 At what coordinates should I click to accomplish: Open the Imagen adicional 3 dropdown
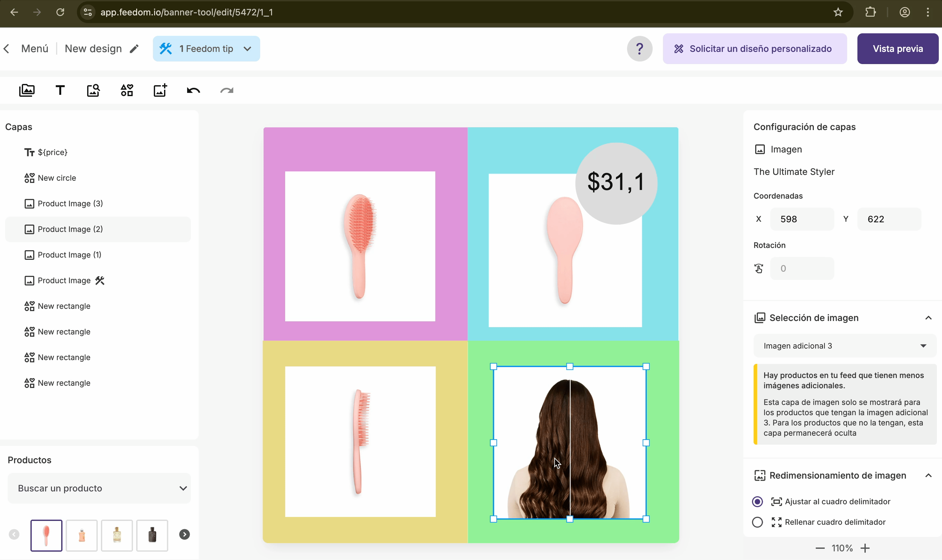point(845,346)
